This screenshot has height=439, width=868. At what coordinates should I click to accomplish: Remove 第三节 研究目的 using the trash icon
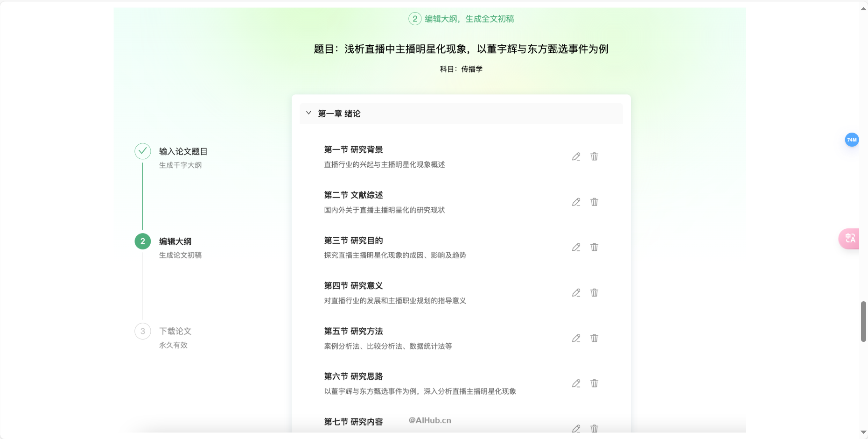pos(594,247)
